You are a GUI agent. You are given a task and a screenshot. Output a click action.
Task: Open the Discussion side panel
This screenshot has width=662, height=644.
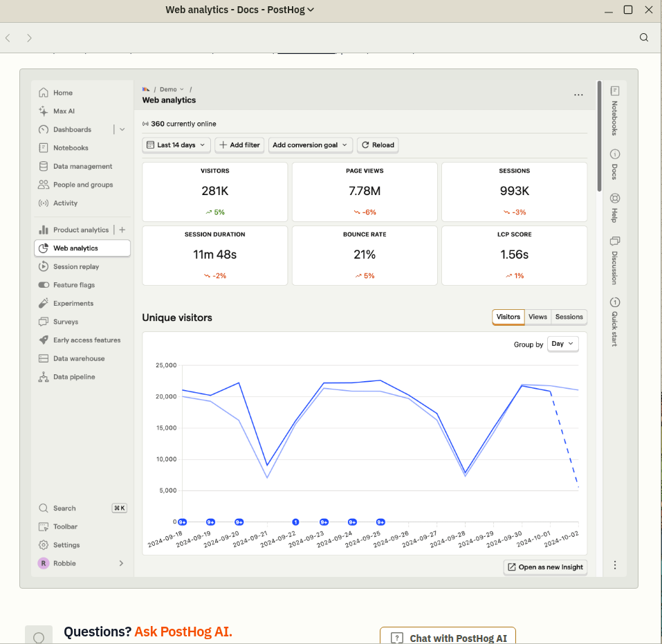pyautogui.click(x=614, y=260)
